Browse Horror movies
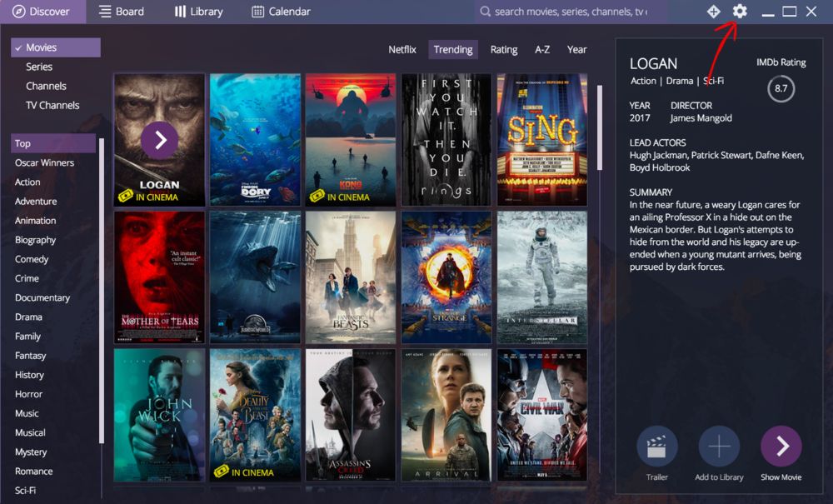833x504 pixels. 28,394
